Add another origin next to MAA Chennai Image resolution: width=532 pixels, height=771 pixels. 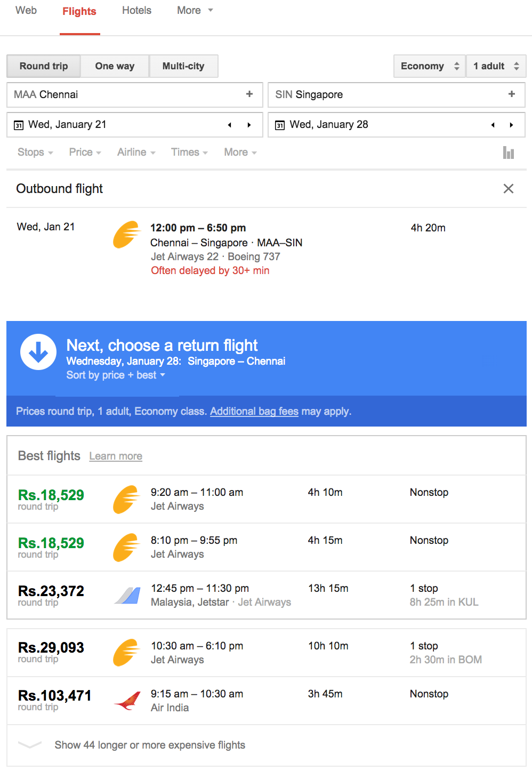pos(249,94)
